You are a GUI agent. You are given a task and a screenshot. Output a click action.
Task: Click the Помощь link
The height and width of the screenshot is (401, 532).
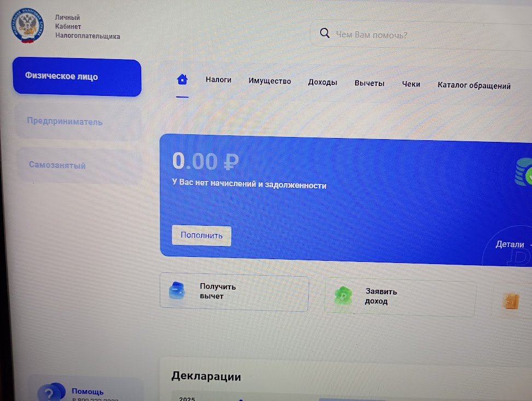tap(88, 392)
